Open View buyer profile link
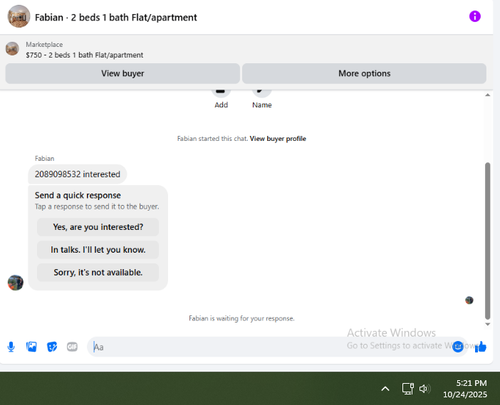Screen dimensions: 500x405 (x=278, y=139)
